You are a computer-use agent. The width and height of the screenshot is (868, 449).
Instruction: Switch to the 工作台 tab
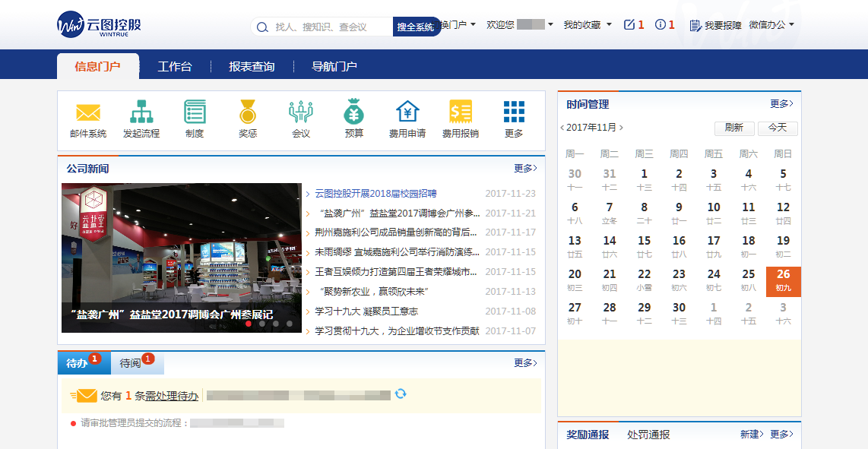(175, 67)
